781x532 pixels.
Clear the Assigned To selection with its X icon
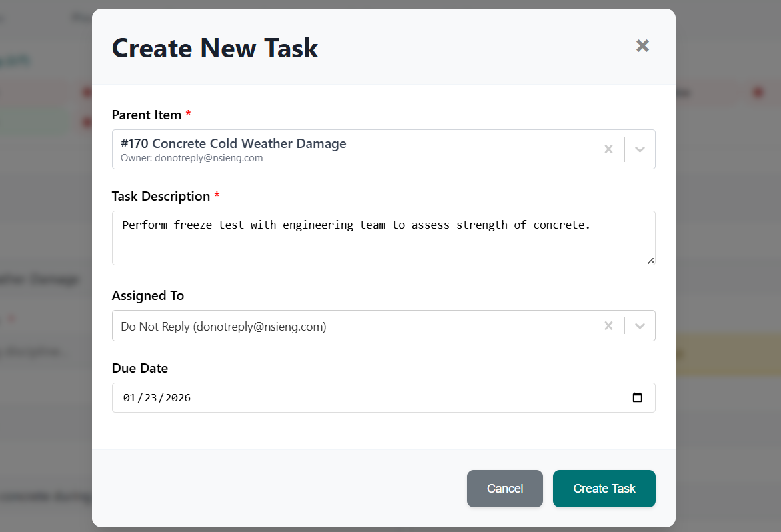608,326
